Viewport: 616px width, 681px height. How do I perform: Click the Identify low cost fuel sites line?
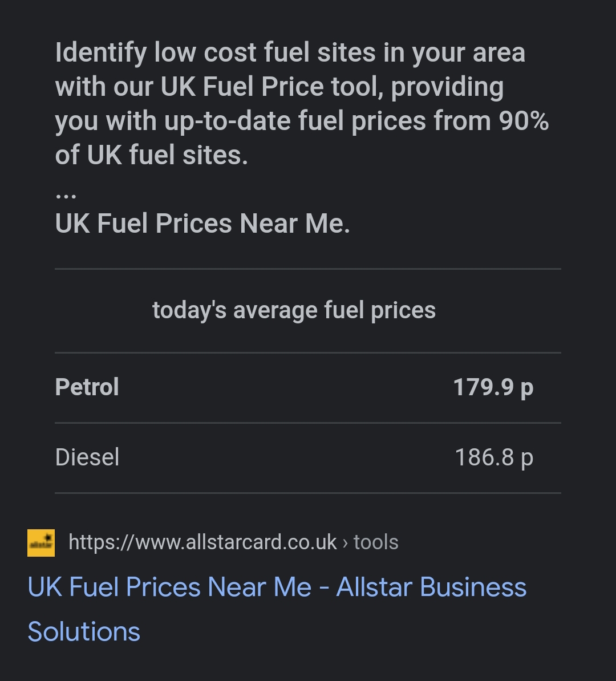pos(290,53)
